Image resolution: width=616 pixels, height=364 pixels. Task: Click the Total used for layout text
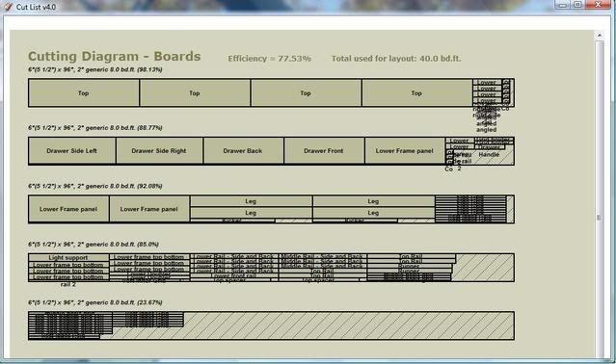396,59
